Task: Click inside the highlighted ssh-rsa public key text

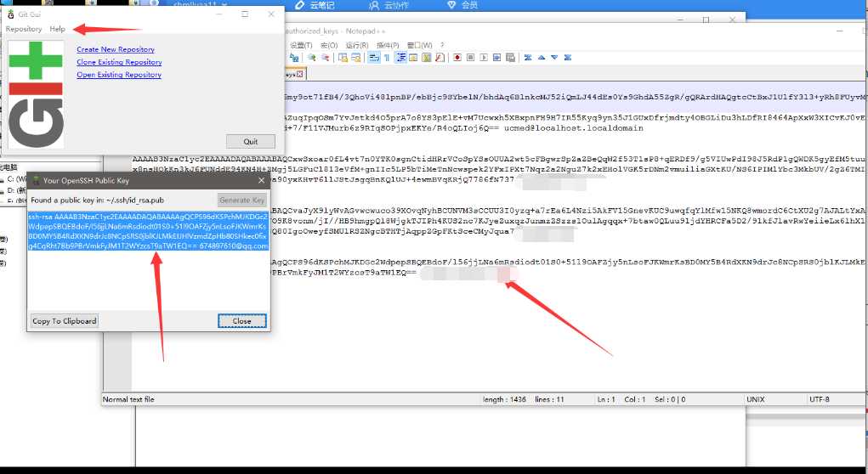Action: click(149, 231)
